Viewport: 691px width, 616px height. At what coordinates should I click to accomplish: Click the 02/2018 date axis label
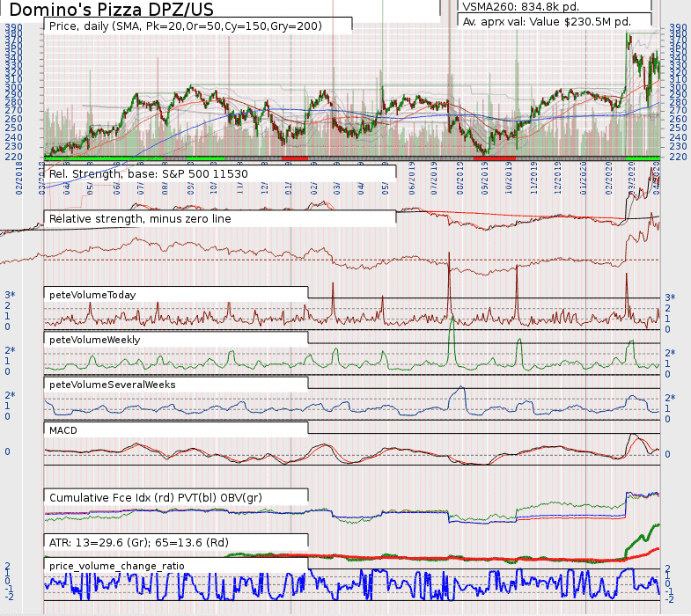[x=19, y=178]
